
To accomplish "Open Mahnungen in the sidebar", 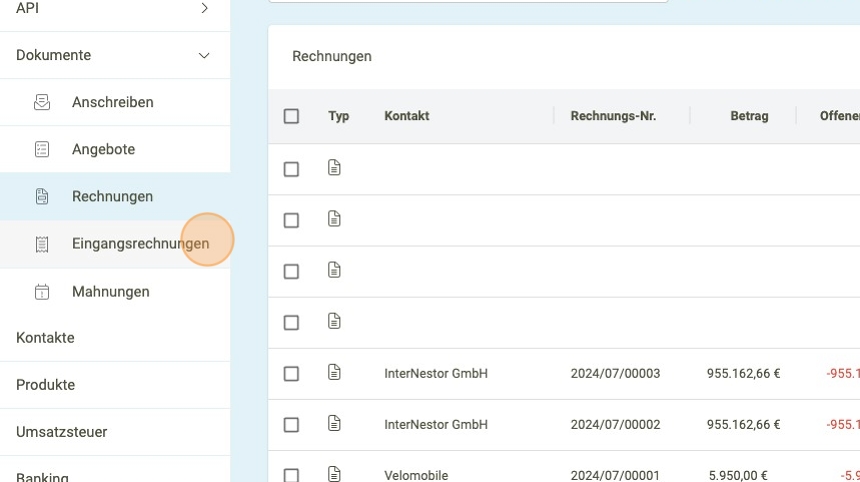I will click(x=115, y=292).
